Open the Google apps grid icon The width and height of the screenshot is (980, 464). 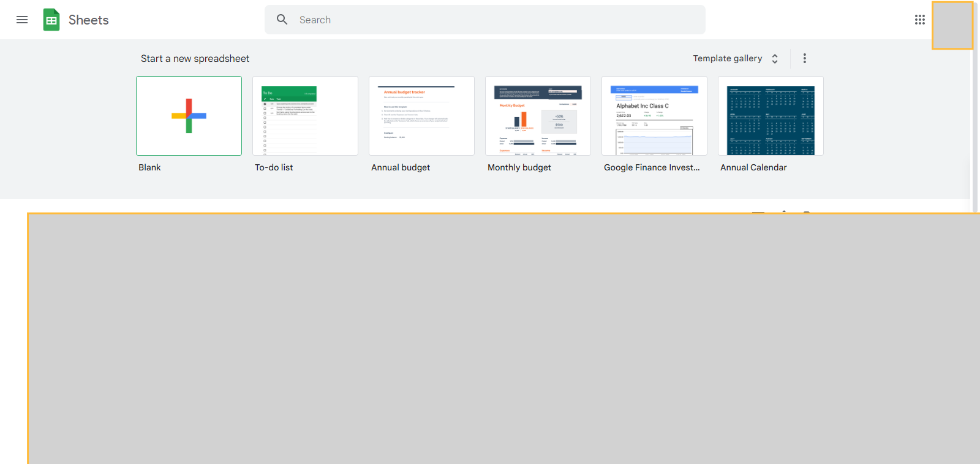[x=920, y=20]
